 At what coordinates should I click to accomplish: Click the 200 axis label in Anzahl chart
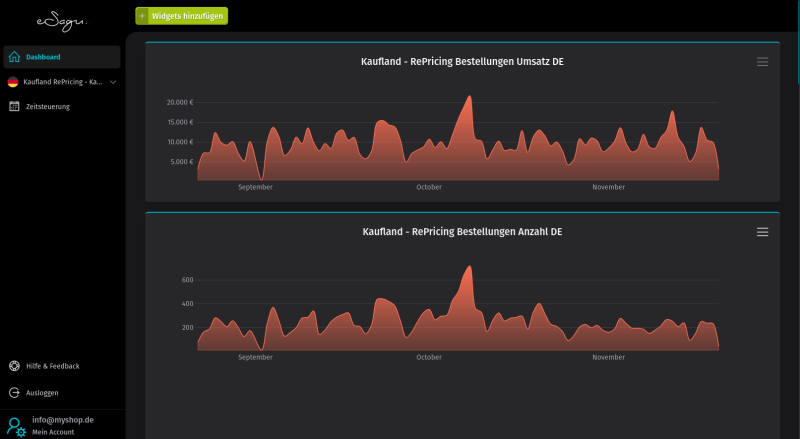pyautogui.click(x=187, y=327)
